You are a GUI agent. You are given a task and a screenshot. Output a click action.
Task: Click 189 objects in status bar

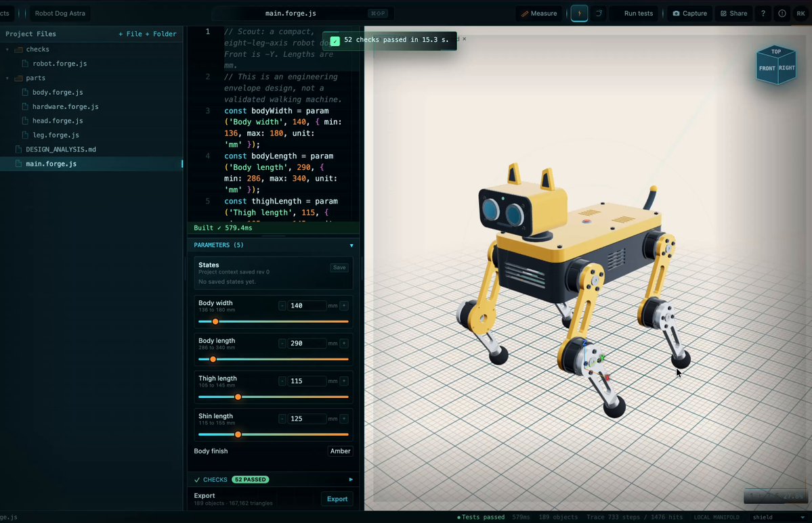click(x=558, y=518)
